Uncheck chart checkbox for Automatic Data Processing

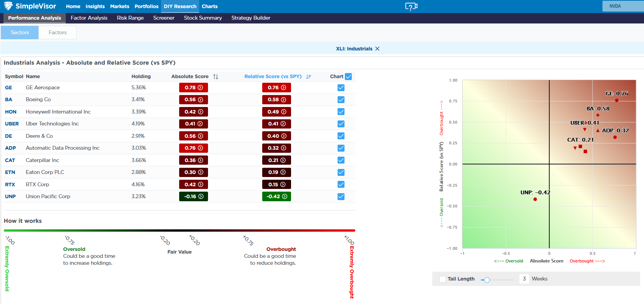click(x=341, y=148)
